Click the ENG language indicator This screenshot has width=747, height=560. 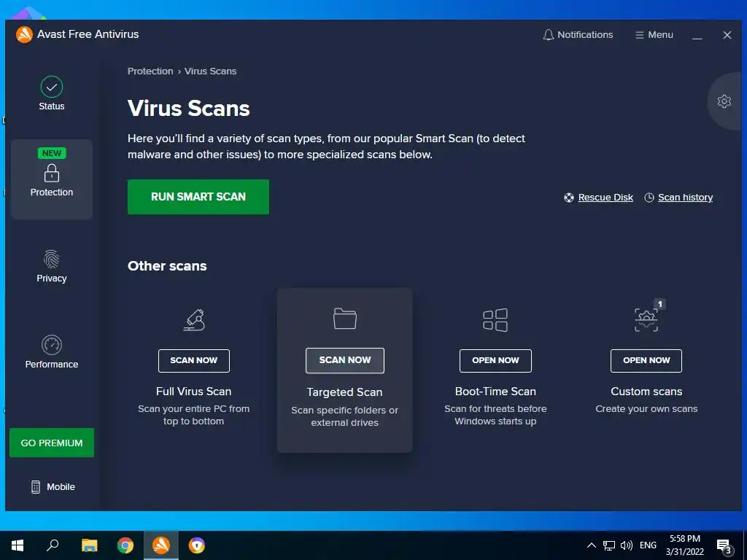point(648,545)
